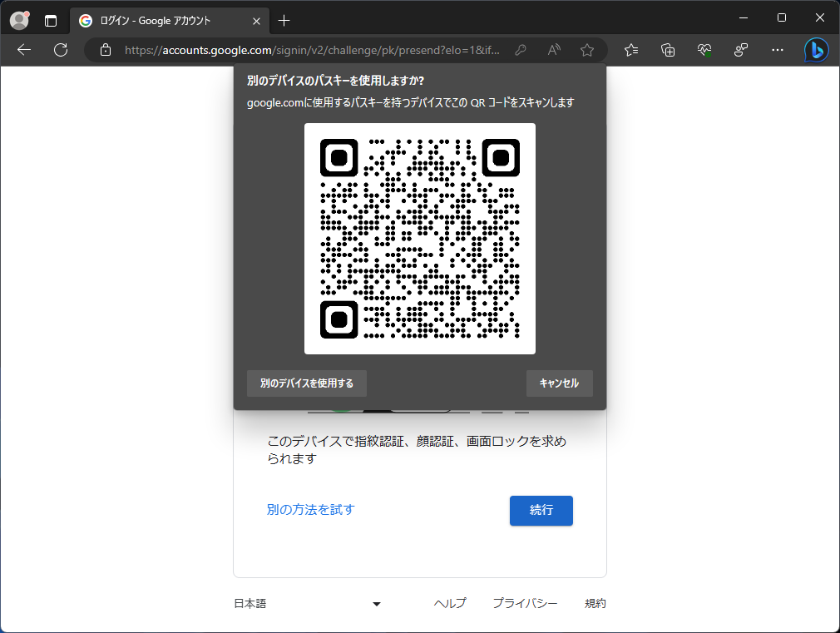Image resolution: width=840 pixels, height=633 pixels.
Task: Click the passkey key icon in the address bar
Action: (520, 50)
